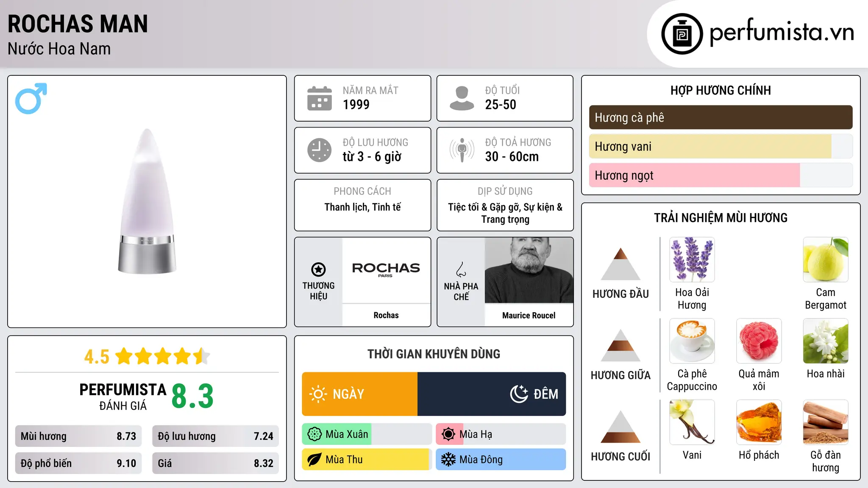Click the release year 1999
Screen dimensions: 868x488
[356, 105]
